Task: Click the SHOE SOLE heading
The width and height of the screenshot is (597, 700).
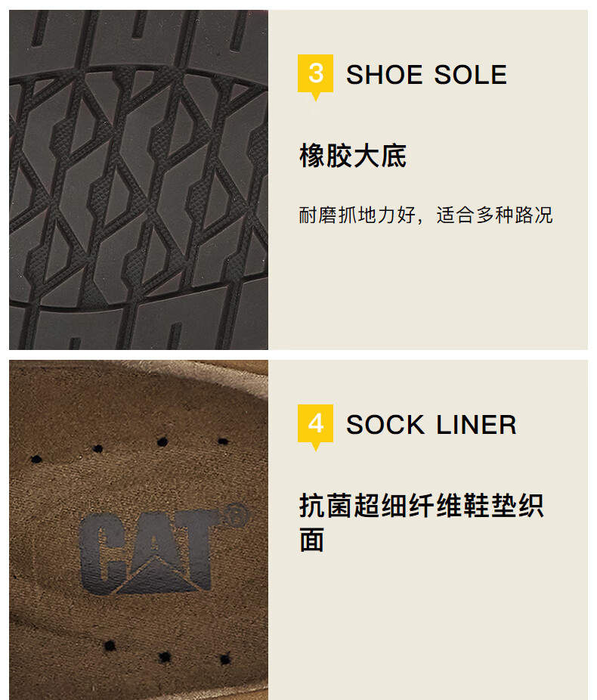Action: point(426,75)
